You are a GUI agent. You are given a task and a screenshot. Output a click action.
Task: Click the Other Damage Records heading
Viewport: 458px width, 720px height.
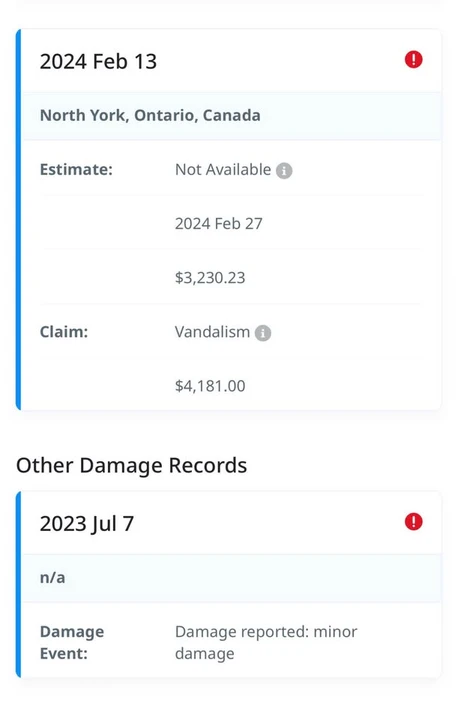coord(131,465)
